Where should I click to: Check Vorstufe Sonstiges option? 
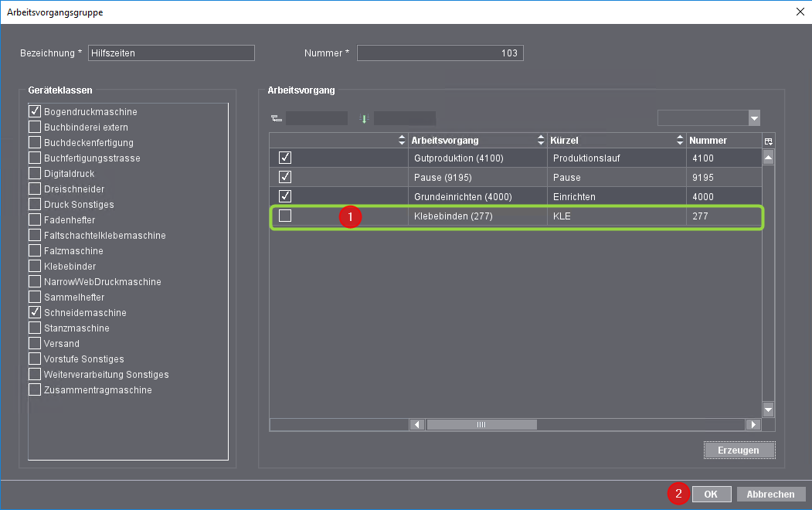click(x=35, y=359)
